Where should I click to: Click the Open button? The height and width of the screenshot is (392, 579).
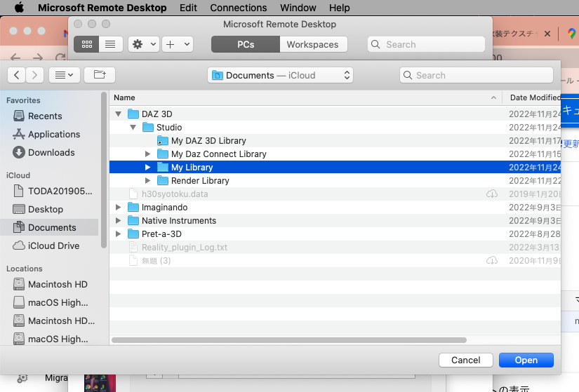526,360
